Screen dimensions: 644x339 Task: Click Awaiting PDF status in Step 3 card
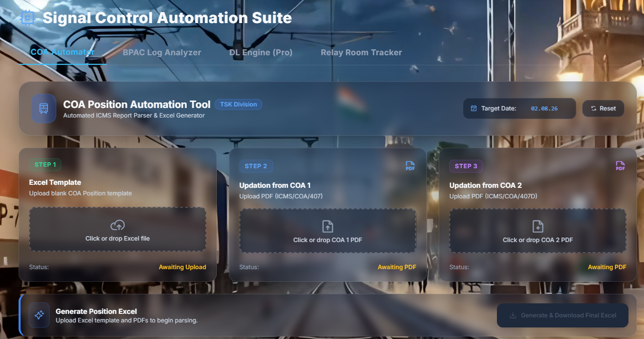click(607, 267)
